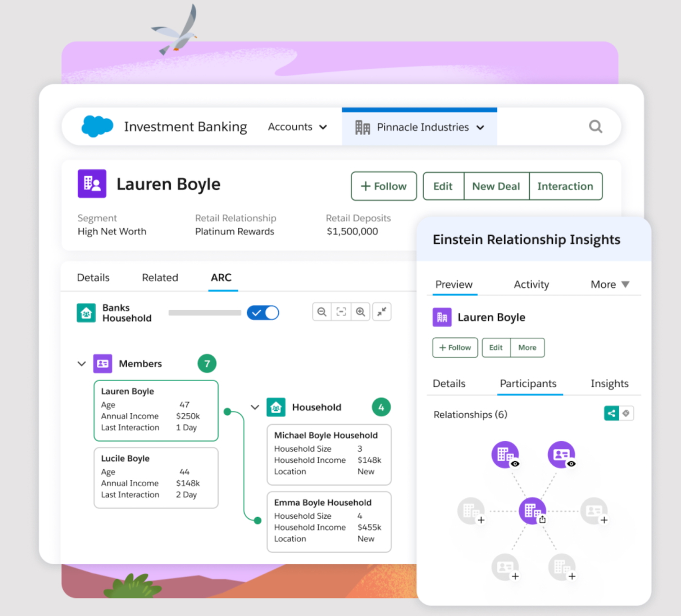Click the Platinum Rewards value

[x=234, y=231]
